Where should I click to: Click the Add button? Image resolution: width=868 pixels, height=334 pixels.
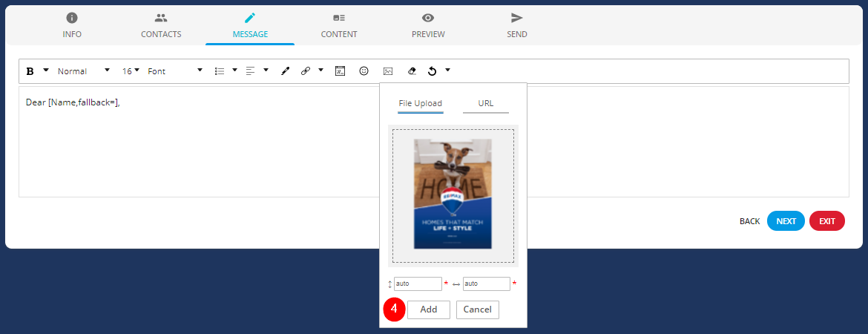click(429, 310)
